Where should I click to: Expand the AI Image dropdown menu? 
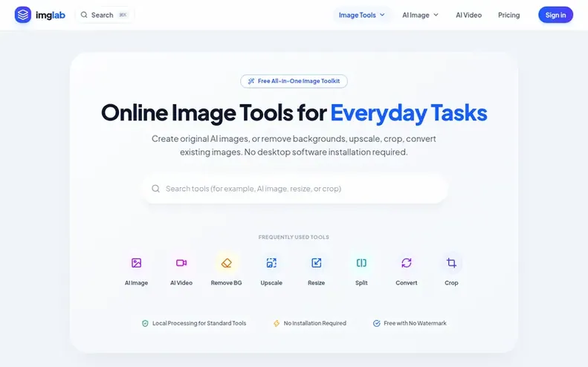(421, 15)
